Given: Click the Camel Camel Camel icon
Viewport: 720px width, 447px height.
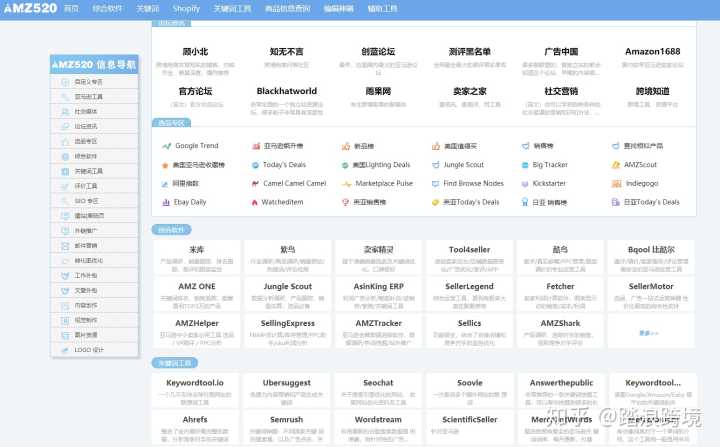Looking at the screenshot, I should (x=255, y=184).
